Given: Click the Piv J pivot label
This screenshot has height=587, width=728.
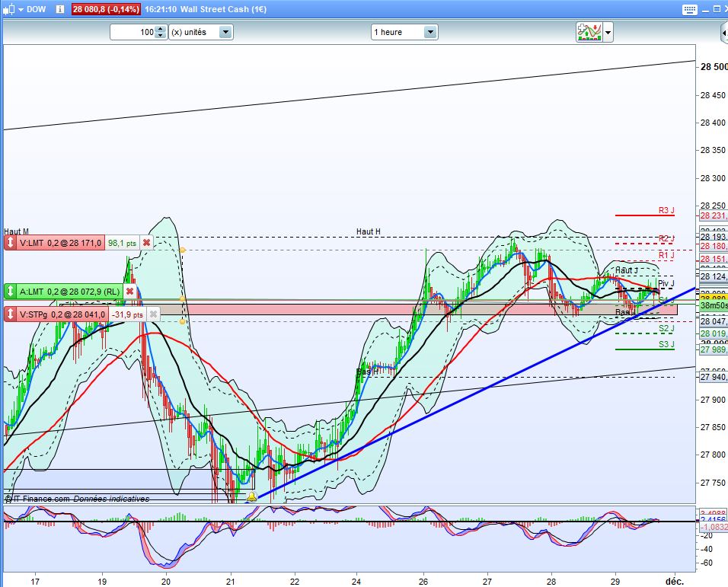Looking at the screenshot, I should coord(666,283).
